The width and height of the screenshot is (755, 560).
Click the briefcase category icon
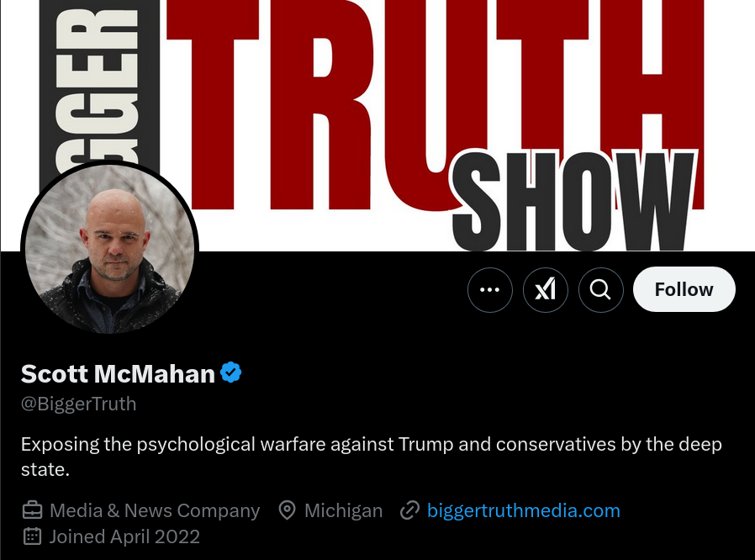tap(32, 510)
